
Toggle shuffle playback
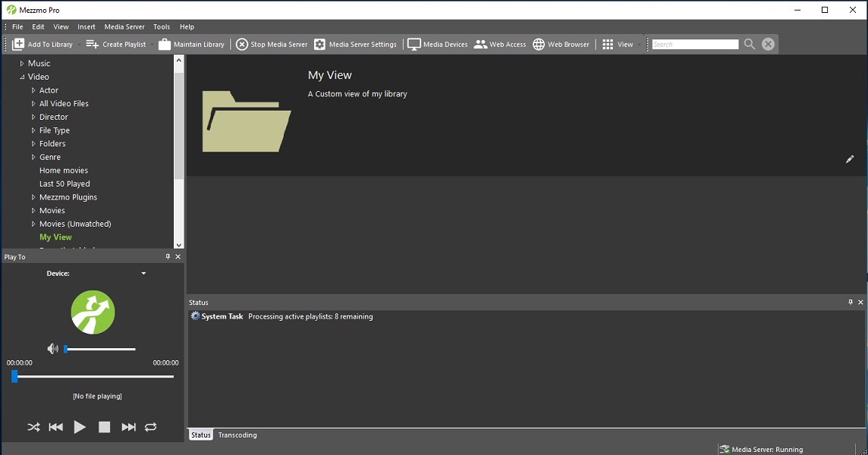coord(34,427)
